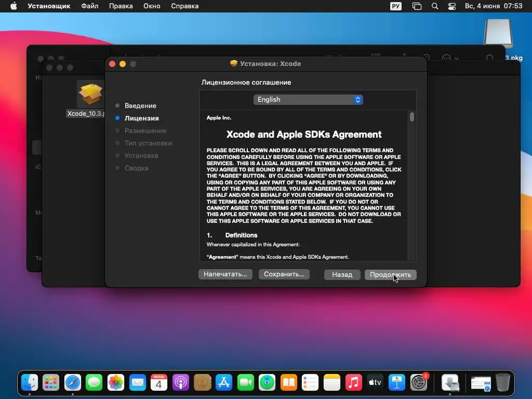532x399 pixels.
Task: Select the Xcode_10.3 package icon in Finder
Action: tap(90, 94)
